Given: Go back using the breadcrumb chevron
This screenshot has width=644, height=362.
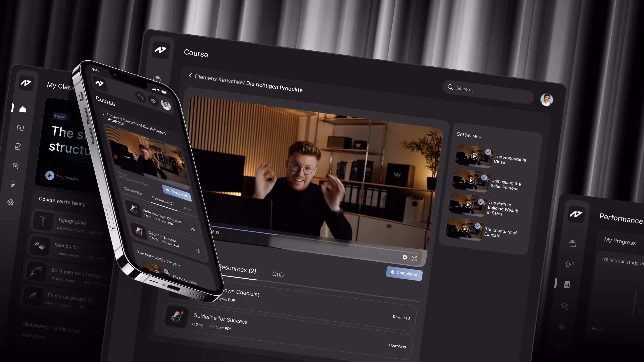Looking at the screenshot, I should pyautogui.click(x=190, y=75).
